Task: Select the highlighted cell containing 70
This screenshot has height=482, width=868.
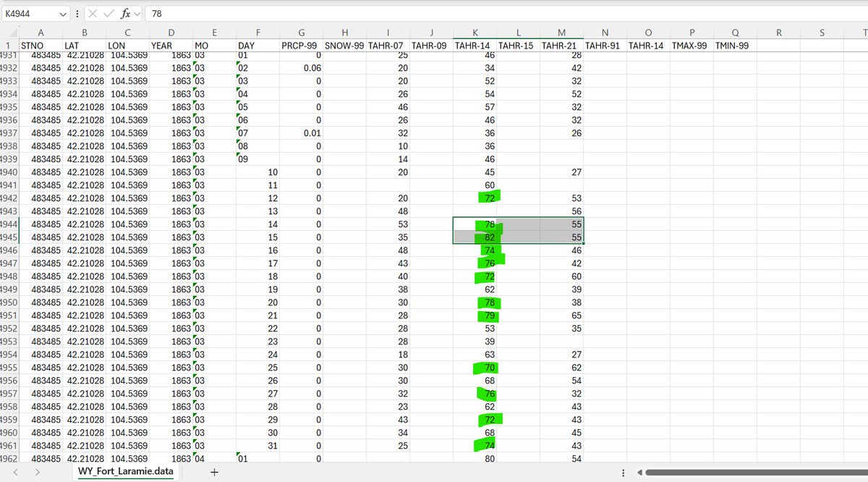Action: coord(475,368)
